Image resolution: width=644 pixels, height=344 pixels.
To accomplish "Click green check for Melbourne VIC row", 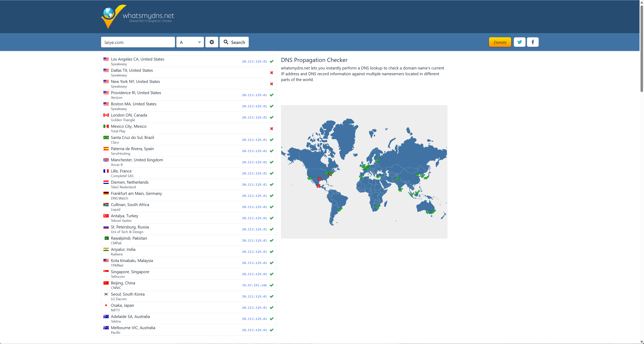I will point(271,330).
